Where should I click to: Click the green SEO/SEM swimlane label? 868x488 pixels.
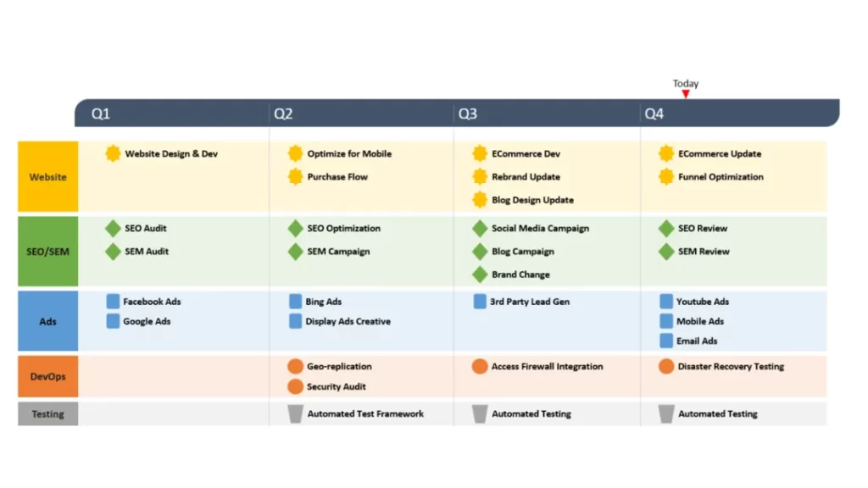pyautogui.click(x=47, y=251)
